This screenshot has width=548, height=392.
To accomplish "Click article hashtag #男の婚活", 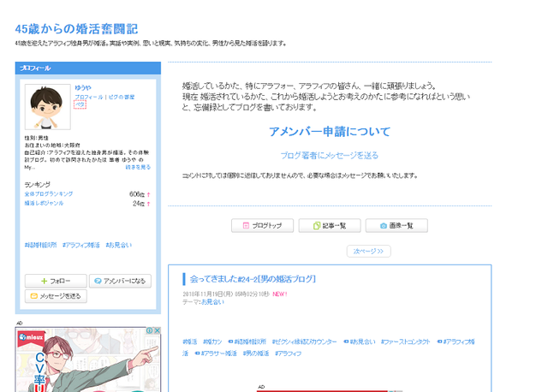I will pos(256,353).
